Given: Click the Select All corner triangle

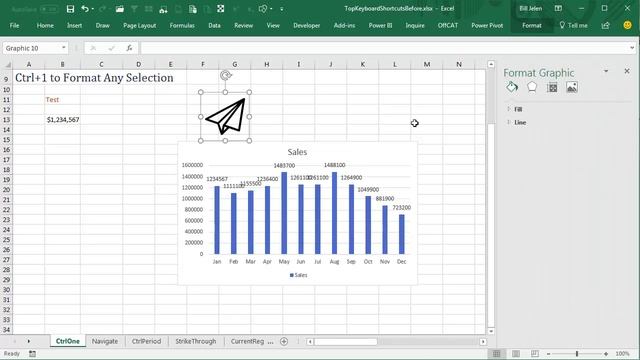Looking at the screenshot, I should click(7, 64).
